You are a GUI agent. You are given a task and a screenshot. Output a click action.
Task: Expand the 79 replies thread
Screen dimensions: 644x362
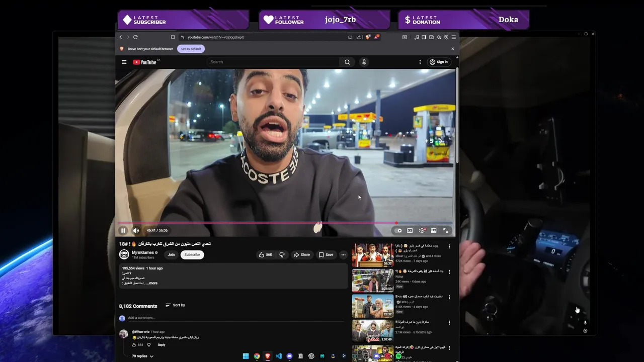(142, 356)
